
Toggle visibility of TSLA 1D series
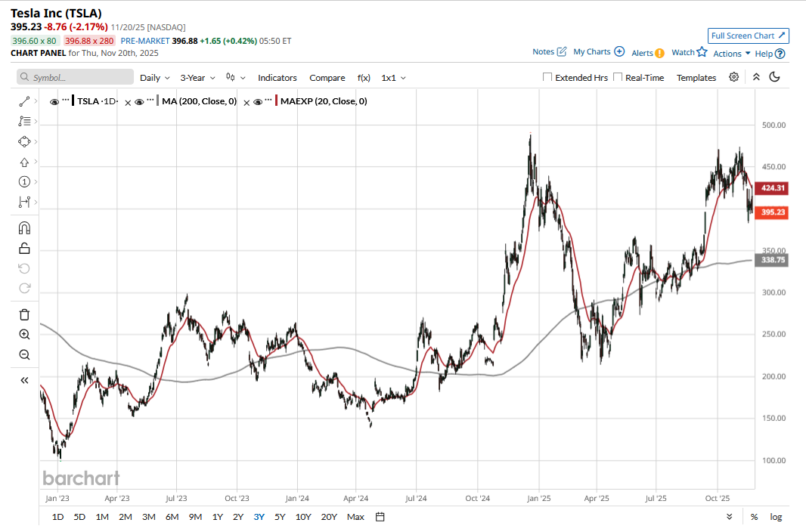coord(54,102)
